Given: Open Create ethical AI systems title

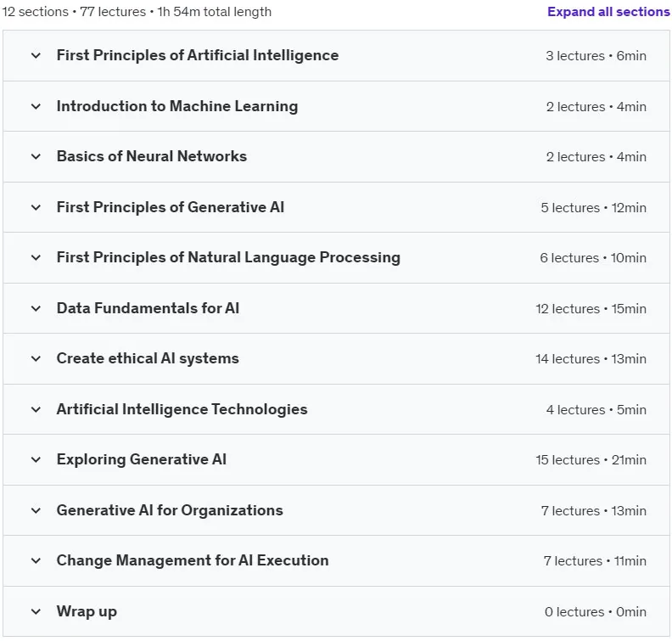Looking at the screenshot, I should point(148,358).
